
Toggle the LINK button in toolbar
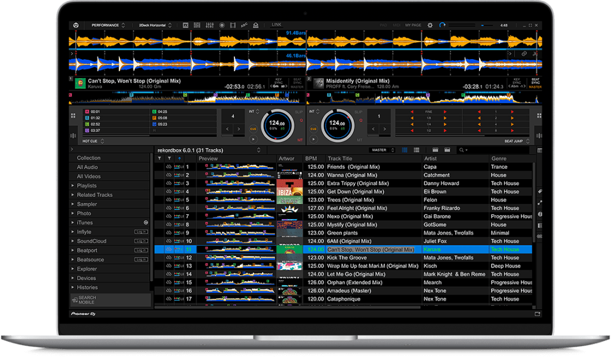click(x=276, y=24)
